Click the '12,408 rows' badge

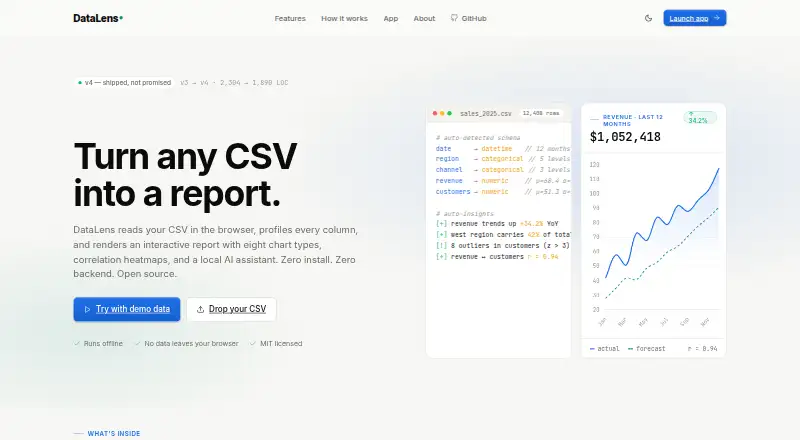[x=541, y=113]
